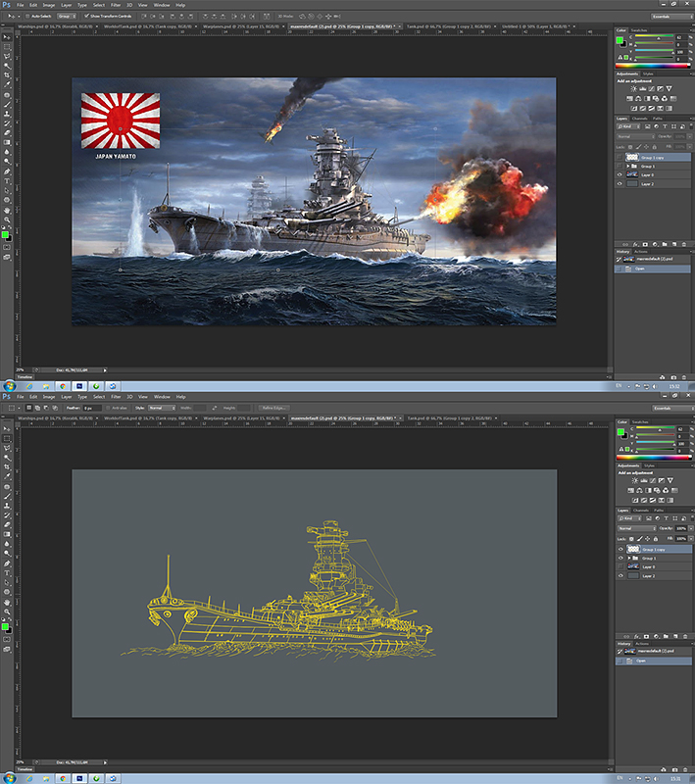Click color spectrum bar in lower Color panel
The height and width of the screenshot is (784, 695).
[655, 457]
